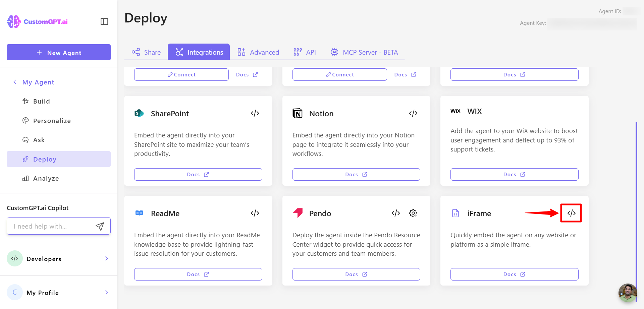Click the iFrame document icon
The height and width of the screenshot is (309, 644).
coord(455,213)
